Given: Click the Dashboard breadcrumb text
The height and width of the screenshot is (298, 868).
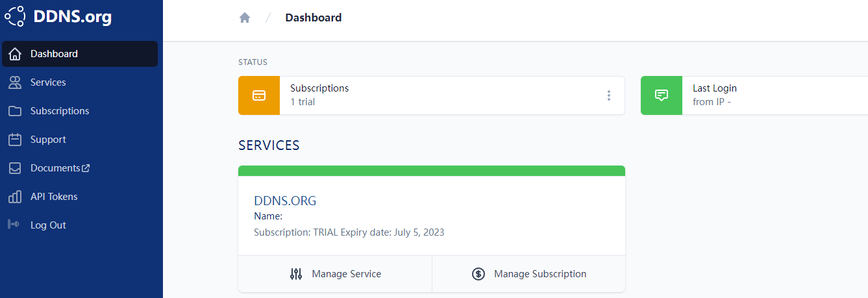Looking at the screenshot, I should tap(313, 18).
